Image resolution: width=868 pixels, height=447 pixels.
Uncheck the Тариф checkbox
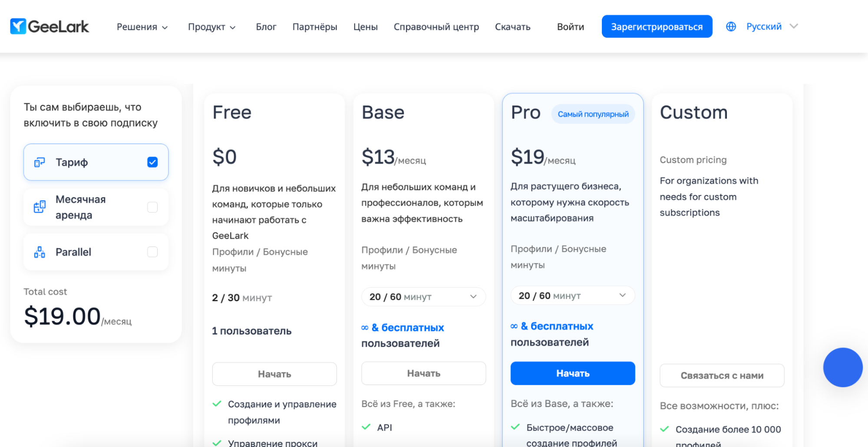(152, 162)
